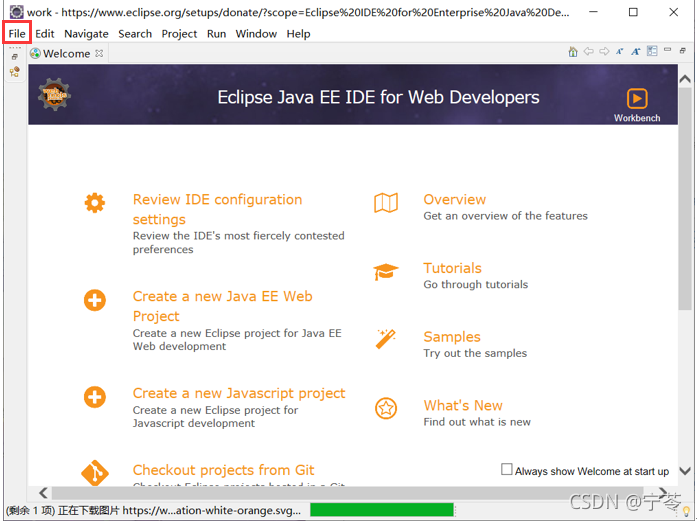
Task: Restore the Welcome view from top-right icon
Action: pyautogui.click(x=683, y=51)
